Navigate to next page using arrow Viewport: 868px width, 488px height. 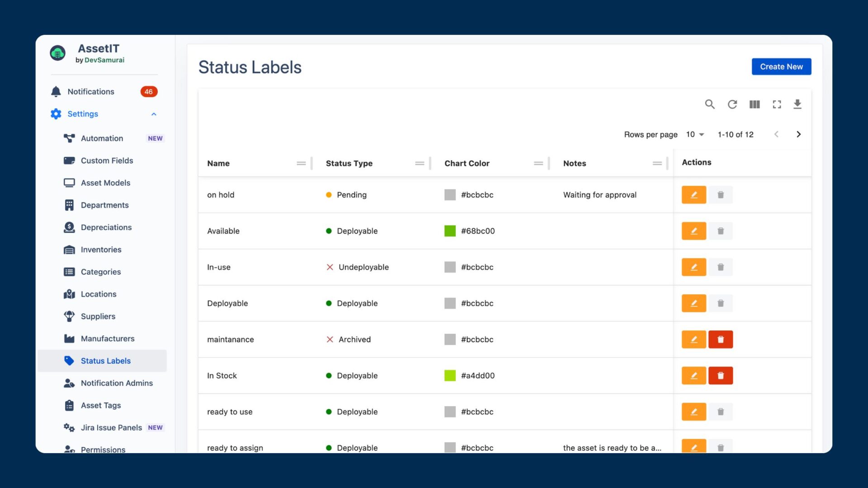click(798, 134)
